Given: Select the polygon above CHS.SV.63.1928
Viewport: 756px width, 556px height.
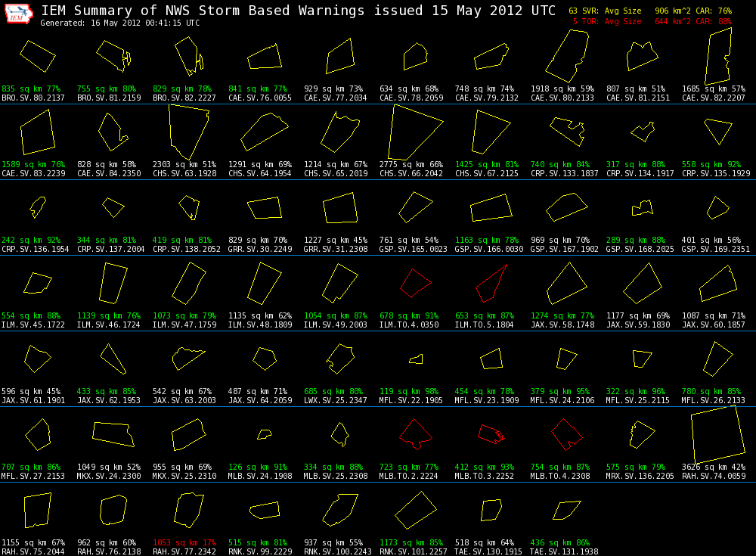Looking at the screenshot, I should (x=189, y=132).
